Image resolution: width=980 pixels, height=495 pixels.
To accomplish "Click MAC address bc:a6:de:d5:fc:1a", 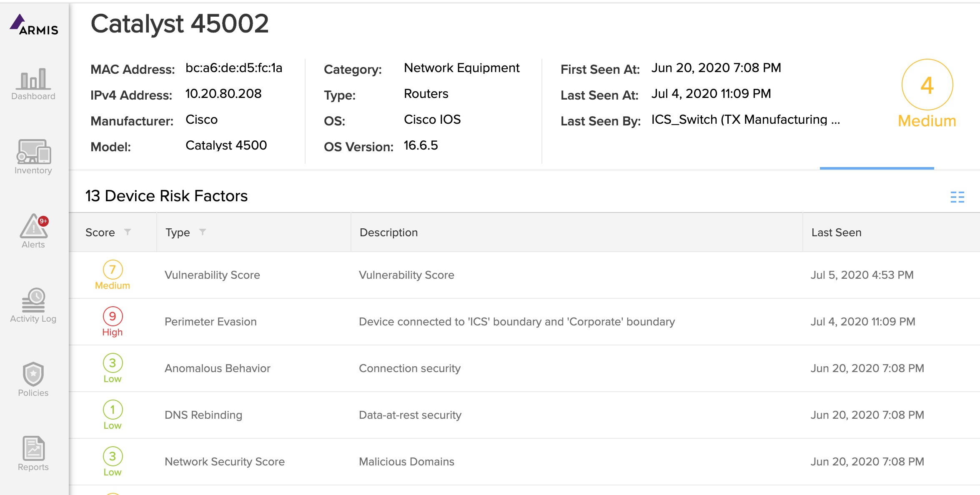I will (234, 68).
